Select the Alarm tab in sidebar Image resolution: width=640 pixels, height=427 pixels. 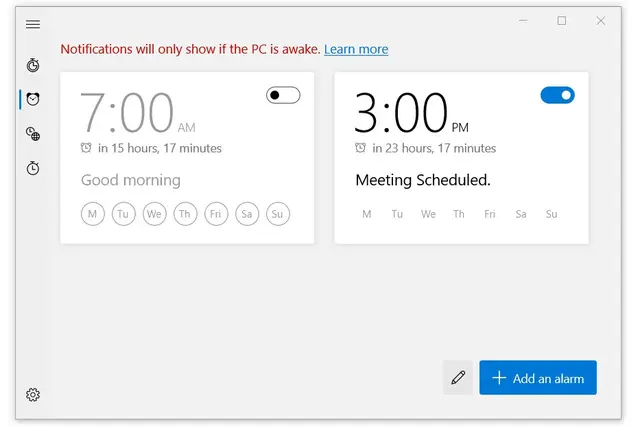33,99
